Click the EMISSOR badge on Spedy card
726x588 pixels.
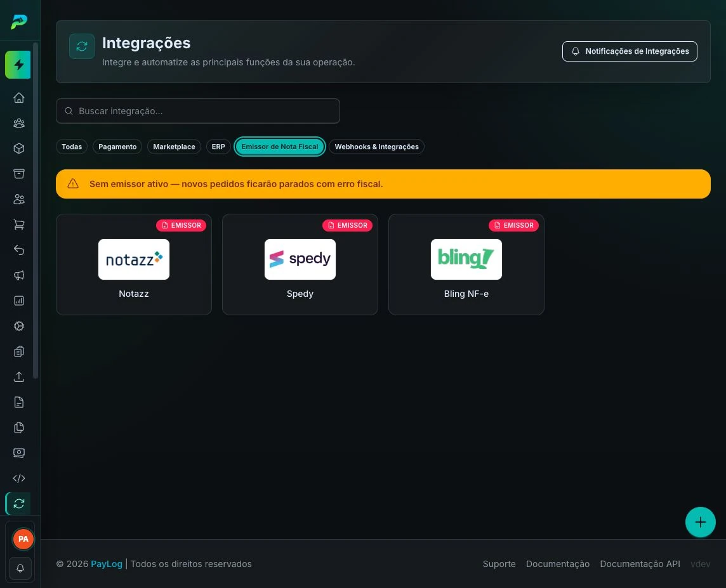click(x=347, y=225)
